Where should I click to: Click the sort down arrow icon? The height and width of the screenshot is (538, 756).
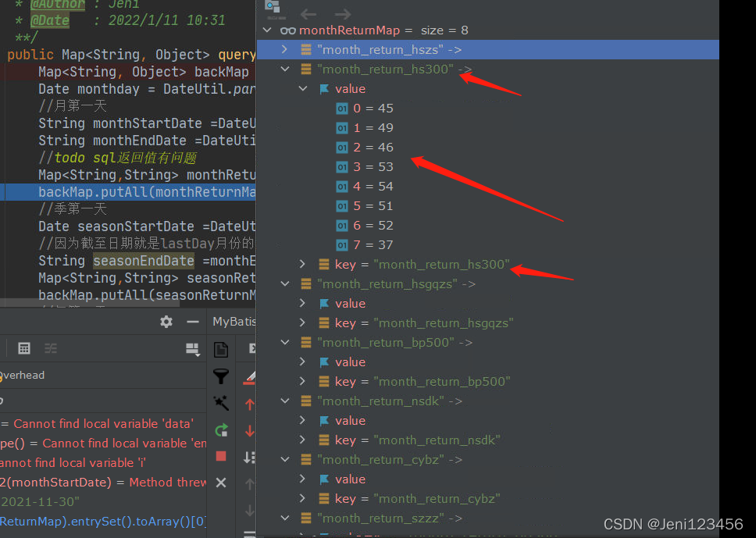click(x=249, y=457)
